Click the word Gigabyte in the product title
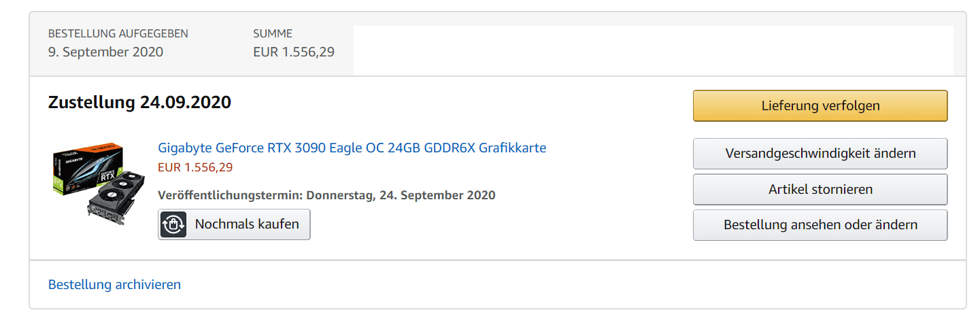980x319 pixels. tap(185, 148)
